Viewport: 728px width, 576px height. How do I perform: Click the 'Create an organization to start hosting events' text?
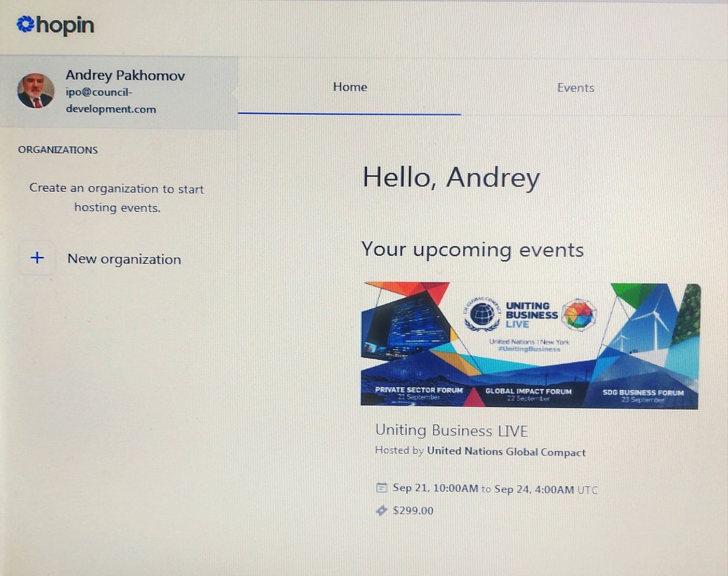pos(117,198)
